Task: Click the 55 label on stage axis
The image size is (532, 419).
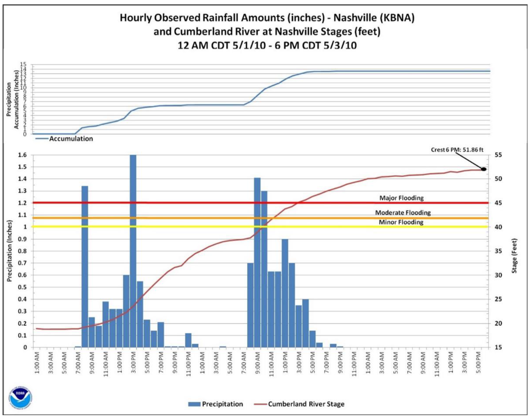Action: 498,155
